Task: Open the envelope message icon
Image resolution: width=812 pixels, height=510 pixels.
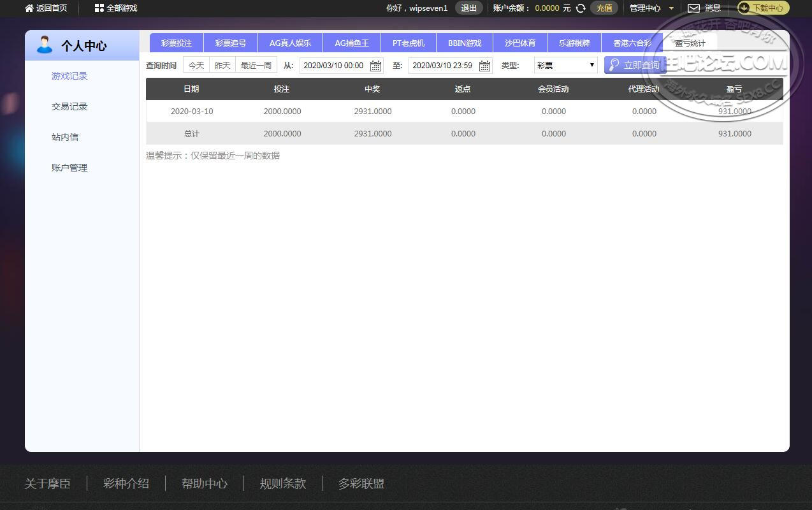Action: (693, 8)
